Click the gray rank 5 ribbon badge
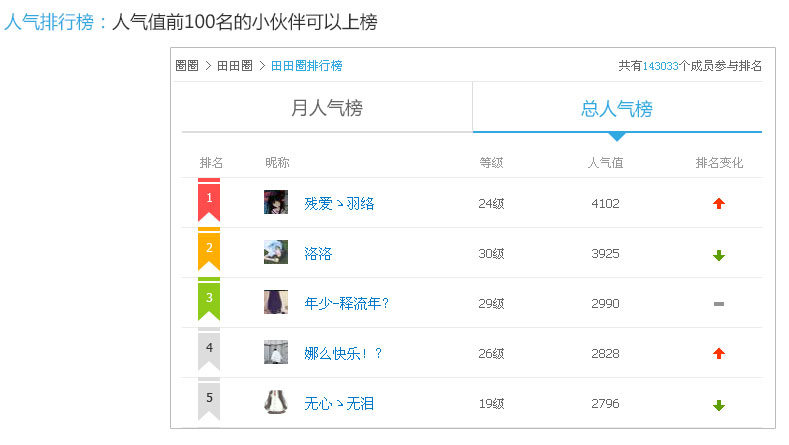This screenshot has width=789, height=445. pos(209,399)
